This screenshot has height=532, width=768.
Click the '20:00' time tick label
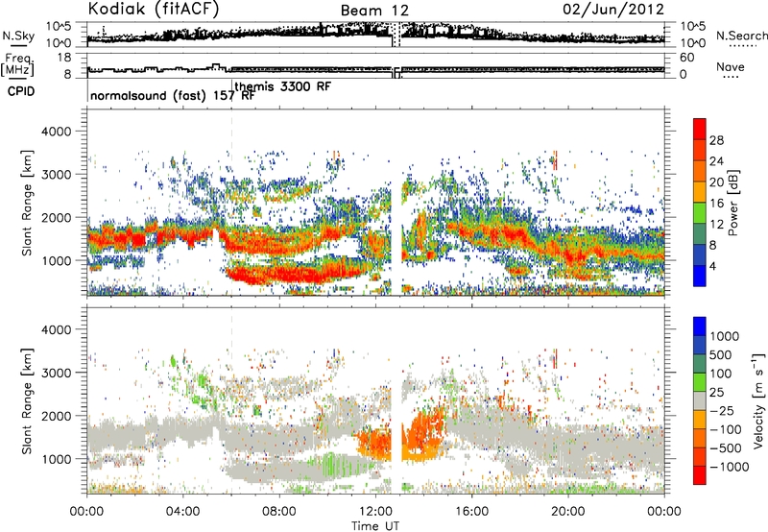(x=568, y=512)
